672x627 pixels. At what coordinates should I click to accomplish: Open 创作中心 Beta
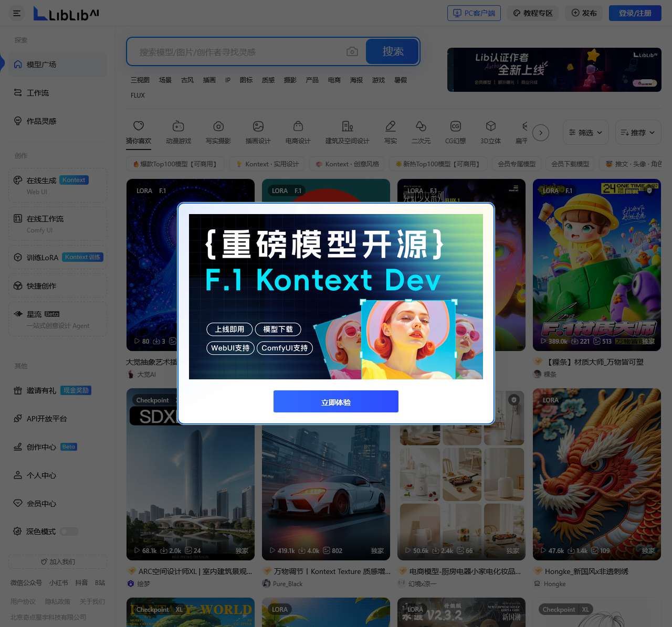coord(58,447)
